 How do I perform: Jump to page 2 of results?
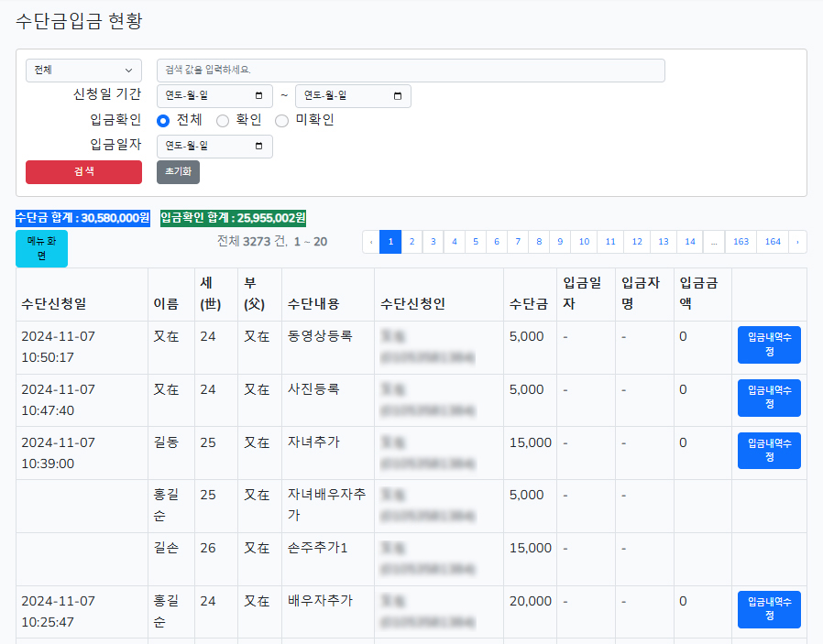click(x=411, y=242)
